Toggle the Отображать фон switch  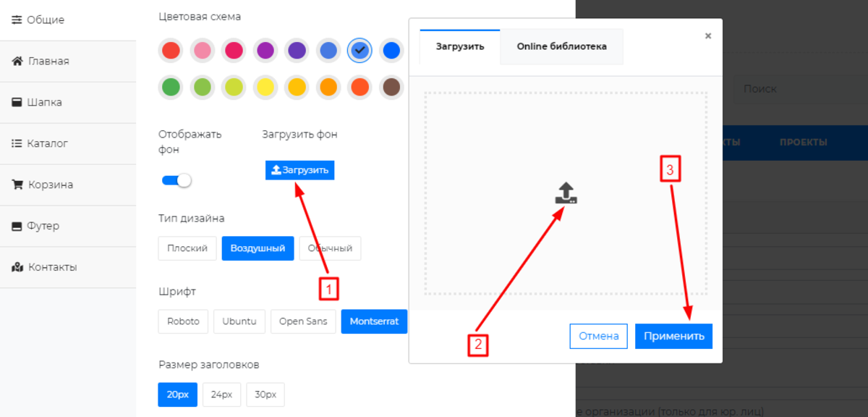coord(176,180)
